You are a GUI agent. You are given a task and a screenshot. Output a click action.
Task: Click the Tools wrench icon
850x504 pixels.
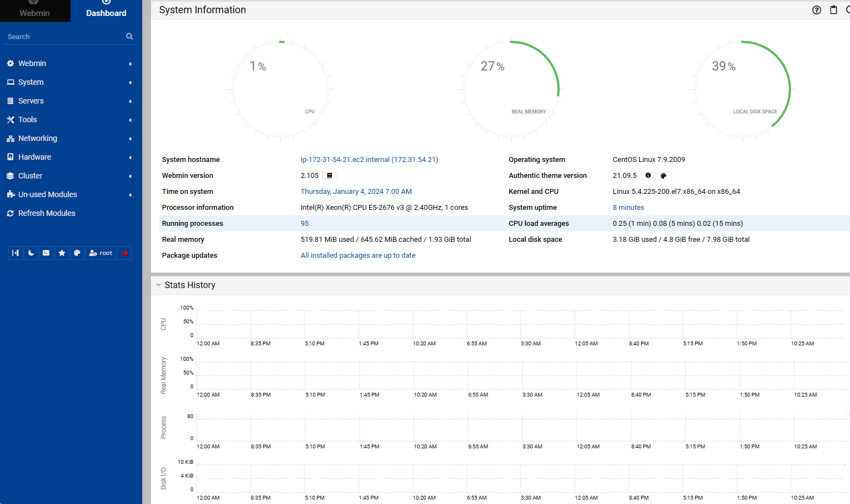10,120
